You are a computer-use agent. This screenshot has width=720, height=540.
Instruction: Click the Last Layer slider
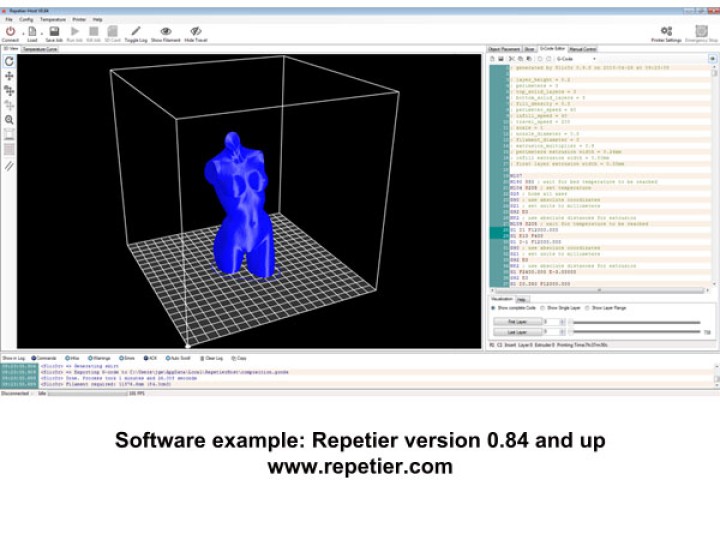[635, 332]
